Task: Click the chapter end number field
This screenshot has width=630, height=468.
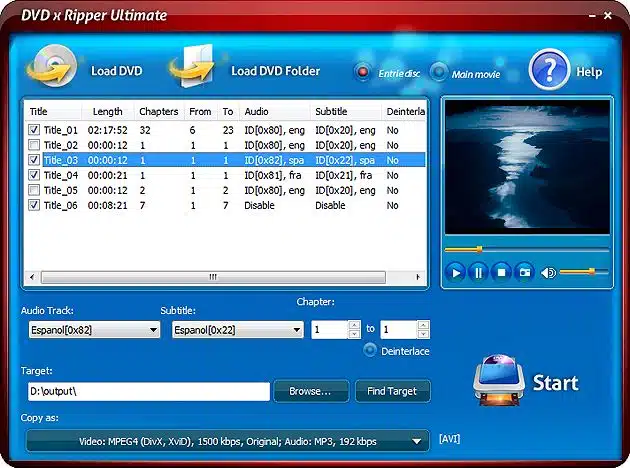Action: (399, 330)
